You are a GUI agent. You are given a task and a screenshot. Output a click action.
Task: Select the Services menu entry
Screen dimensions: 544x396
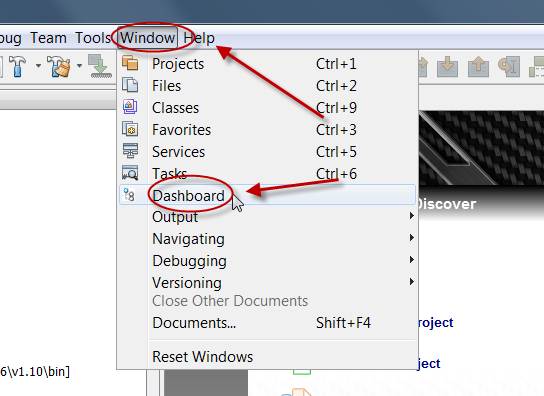[267, 152]
